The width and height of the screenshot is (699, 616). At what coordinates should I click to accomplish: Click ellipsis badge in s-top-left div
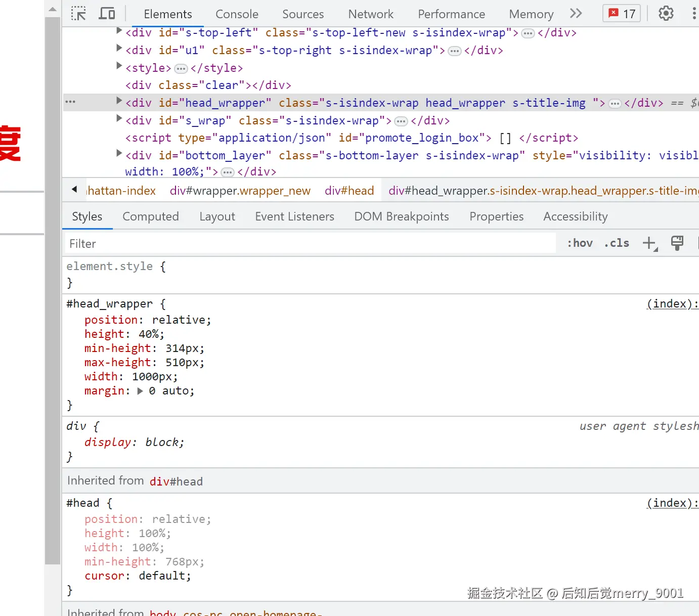click(x=528, y=33)
